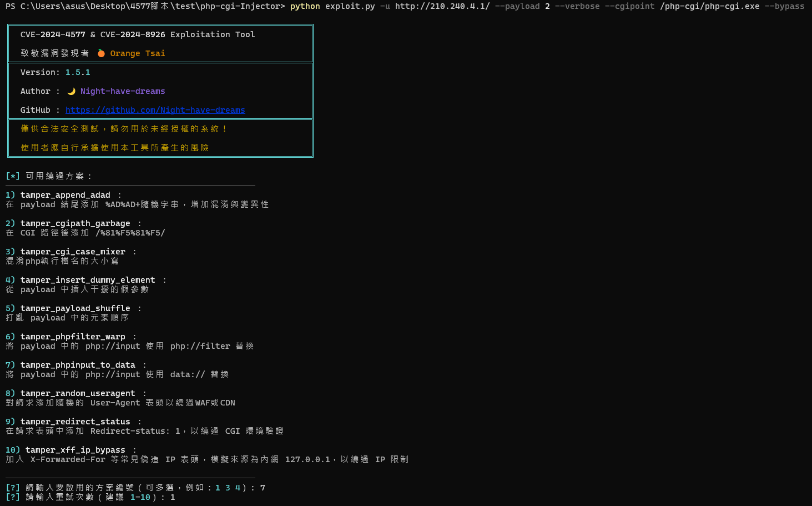Click option 'tamper_xff_ip_bypass'
Screen dimensions: 812x506
click(x=75, y=450)
